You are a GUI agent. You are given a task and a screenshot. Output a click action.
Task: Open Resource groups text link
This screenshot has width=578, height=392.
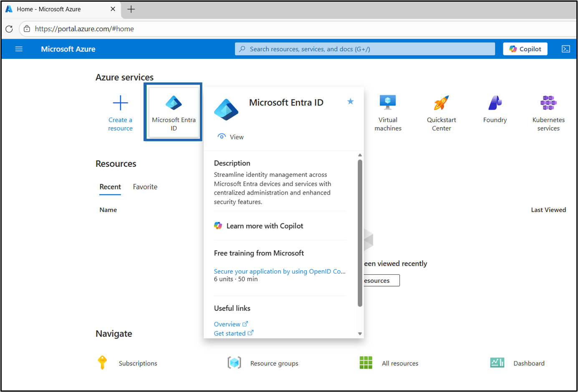[274, 363]
